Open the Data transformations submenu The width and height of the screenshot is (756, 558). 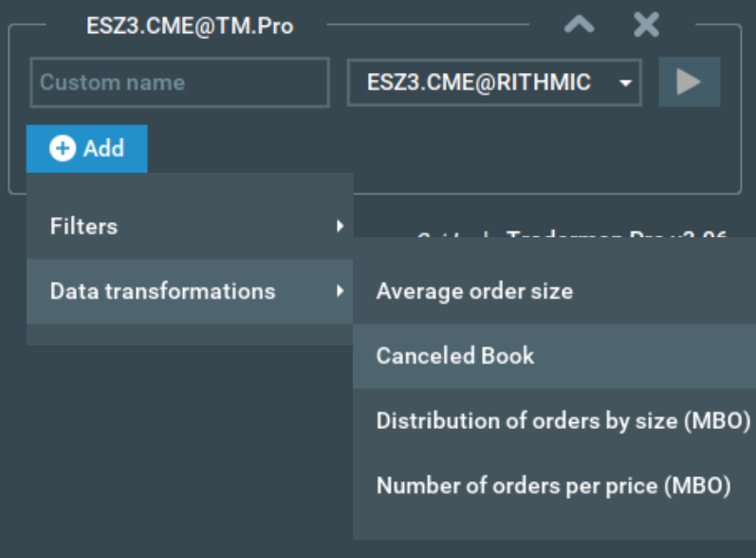click(x=162, y=290)
